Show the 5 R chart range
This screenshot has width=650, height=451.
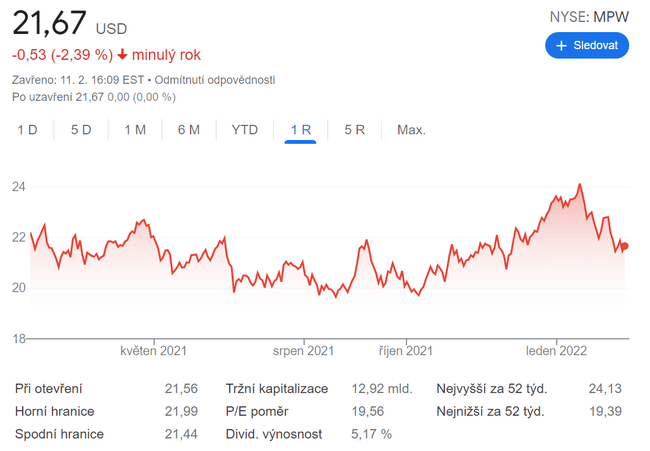pyautogui.click(x=354, y=130)
